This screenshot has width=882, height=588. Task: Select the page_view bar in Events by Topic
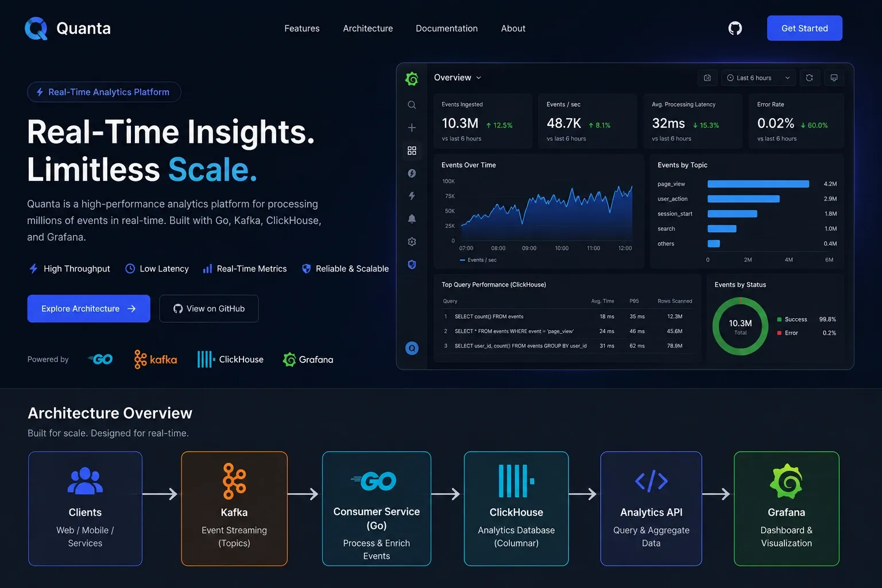tap(758, 184)
